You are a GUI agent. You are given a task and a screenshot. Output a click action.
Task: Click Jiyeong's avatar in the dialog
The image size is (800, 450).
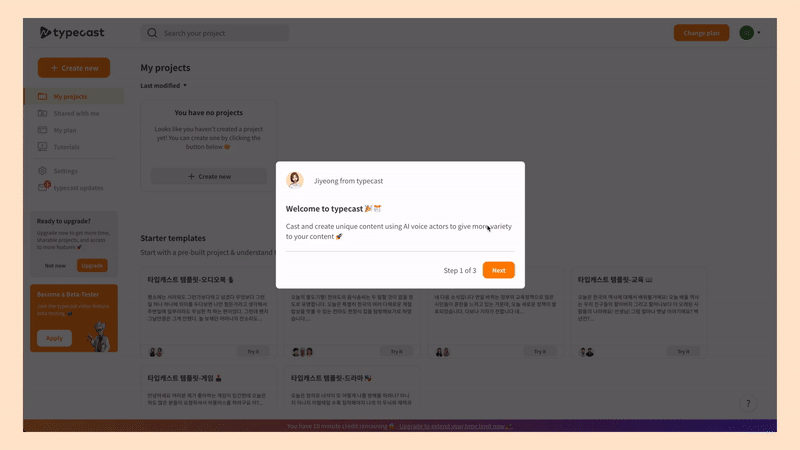point(295,180)
